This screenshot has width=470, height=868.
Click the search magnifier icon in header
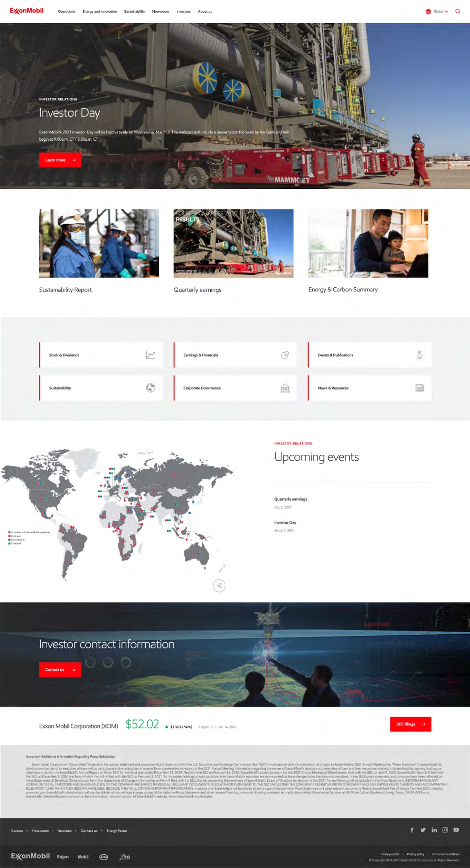tap(457, 11)
